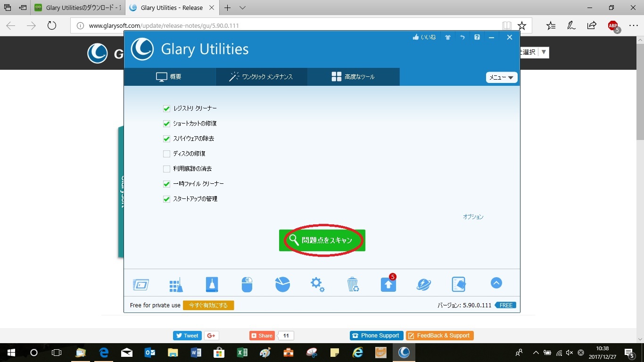Click the red Share button on webpage
The width and height of the screenshot is (644, 362).
tap(262, 336)
